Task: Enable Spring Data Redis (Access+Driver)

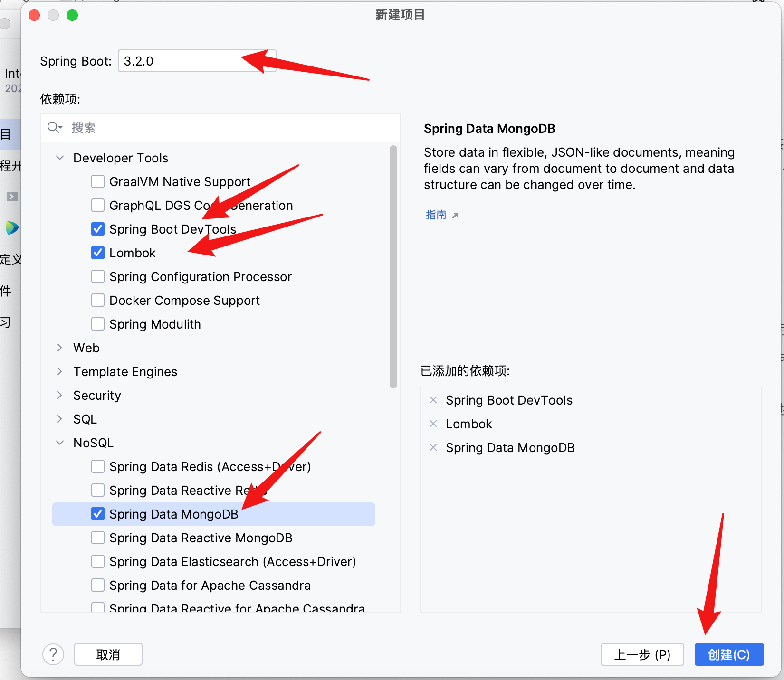Action: tap(98, 466)
